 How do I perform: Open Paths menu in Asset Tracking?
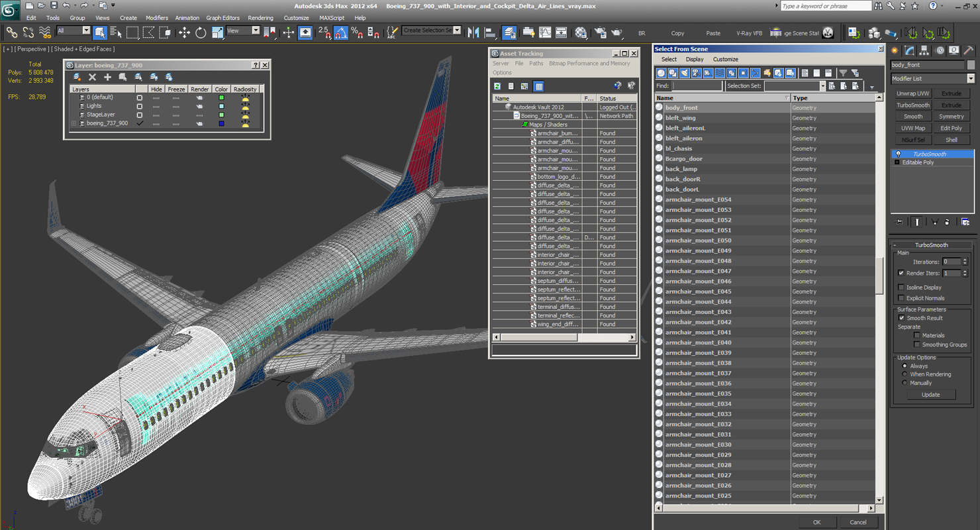click(x=536, y=64)
